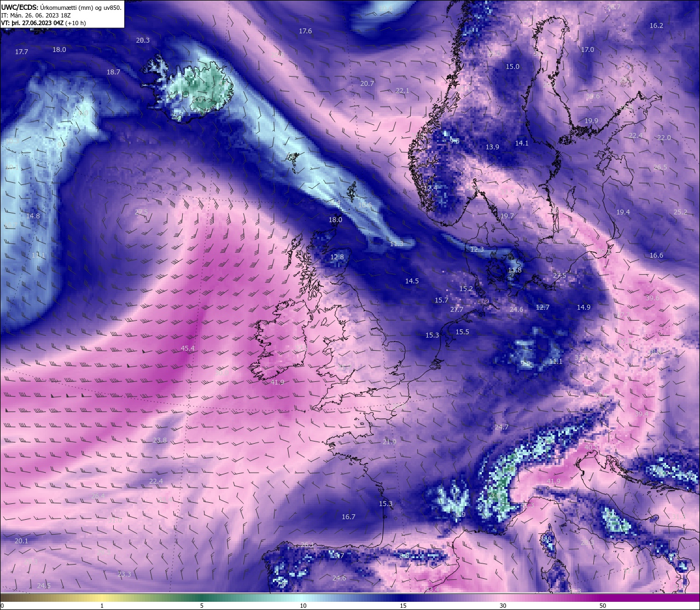Click the 21.9 value on the map

[x=389, y=442]
